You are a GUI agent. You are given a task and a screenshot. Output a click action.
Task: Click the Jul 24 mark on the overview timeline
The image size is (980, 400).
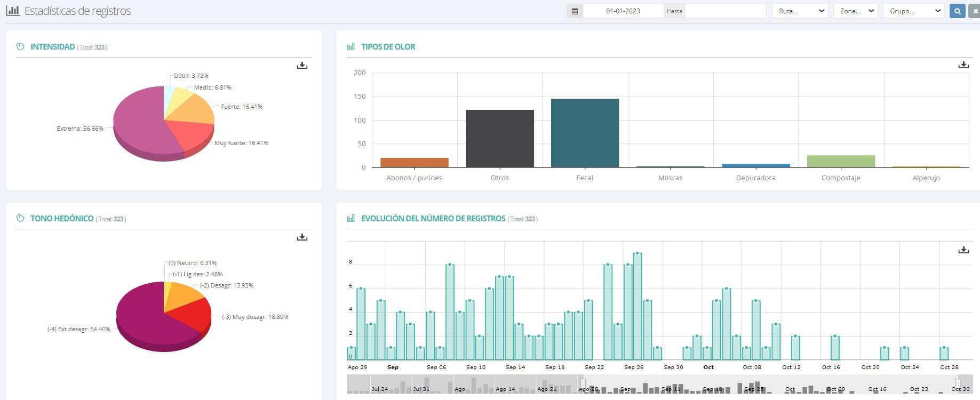[380, 389]
